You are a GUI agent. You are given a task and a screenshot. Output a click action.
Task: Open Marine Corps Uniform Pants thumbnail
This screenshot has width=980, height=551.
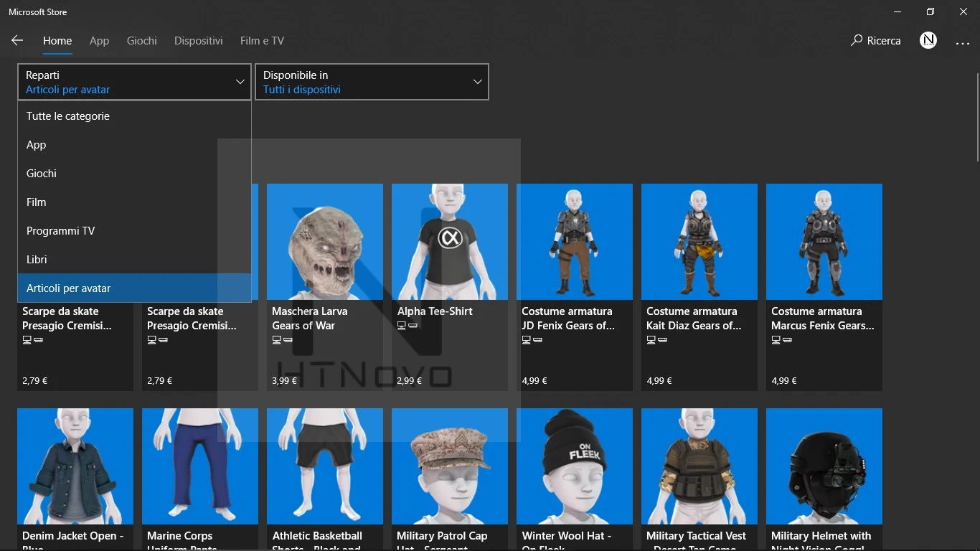[200, 466]
